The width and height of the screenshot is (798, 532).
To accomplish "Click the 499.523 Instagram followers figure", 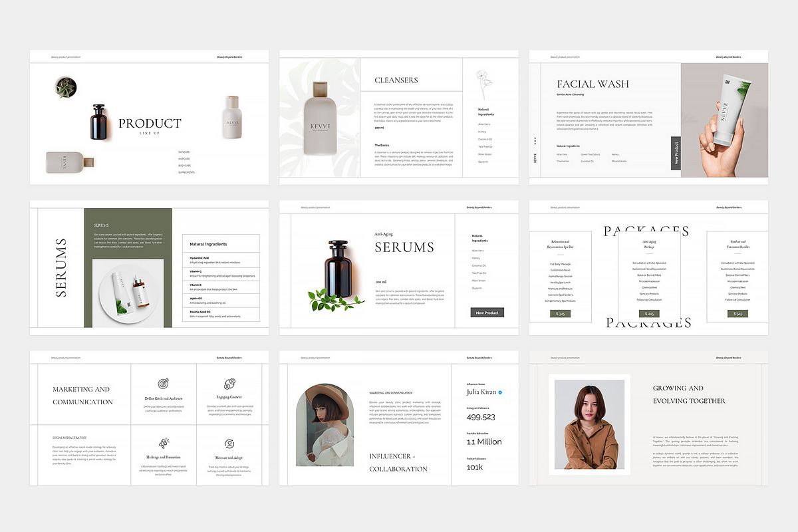I will (481, 418).
